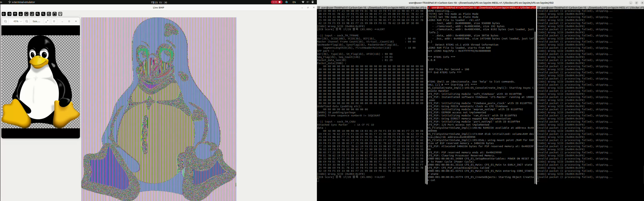Click the left terminal pane scrollbar
Viewport: 644px width, 201px height.
point(426,175)
